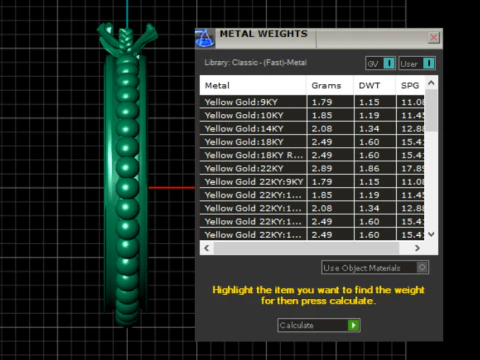Viewport: 480px width, 360px height.
Task: Click the table scroll up arrow
Action: [x=431, y=83]
